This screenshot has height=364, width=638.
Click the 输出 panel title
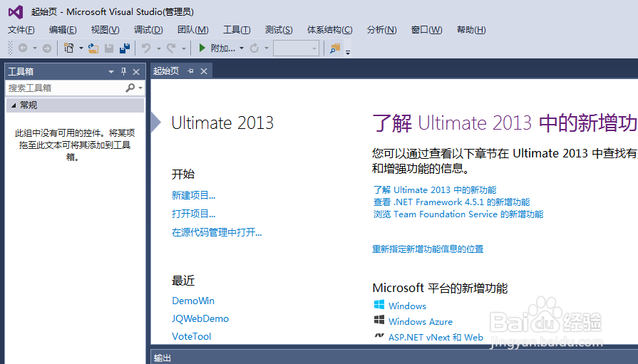(x=162, y=358)
